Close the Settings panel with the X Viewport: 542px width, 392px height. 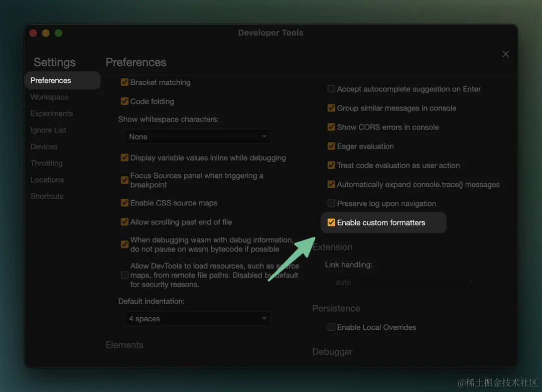(505, 54)
